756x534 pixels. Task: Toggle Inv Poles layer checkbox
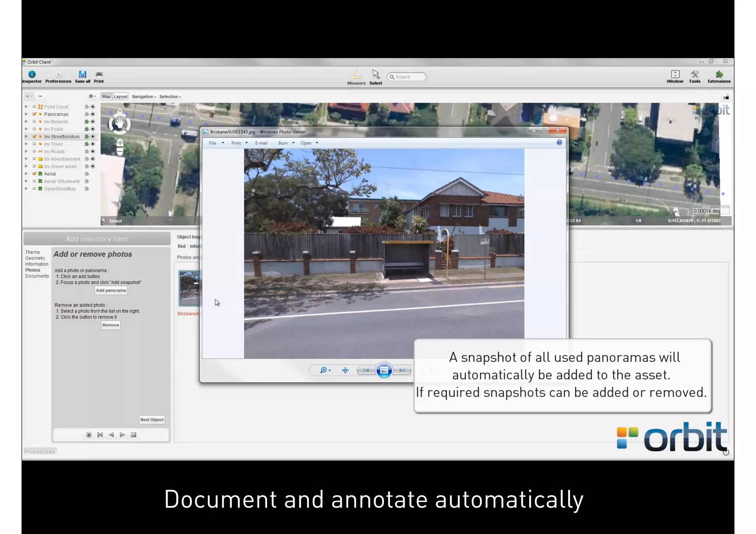point(34,129)
